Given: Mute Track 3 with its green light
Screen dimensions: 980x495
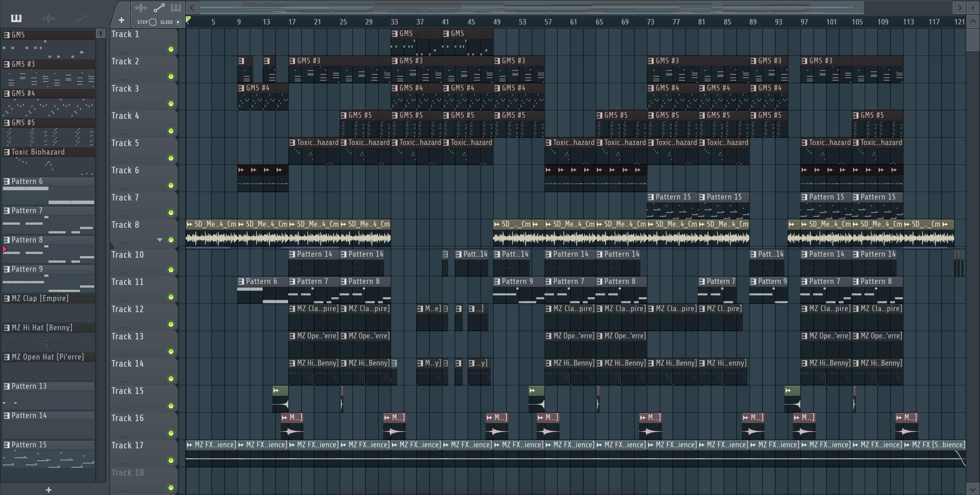Looking at the screenshot, I should point(171,104).
